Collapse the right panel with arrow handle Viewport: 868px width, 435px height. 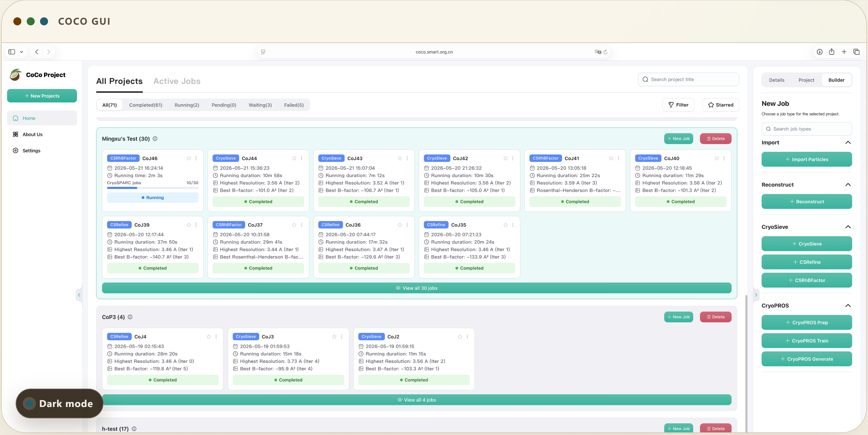pyautogui.click(x=756, y=295)
